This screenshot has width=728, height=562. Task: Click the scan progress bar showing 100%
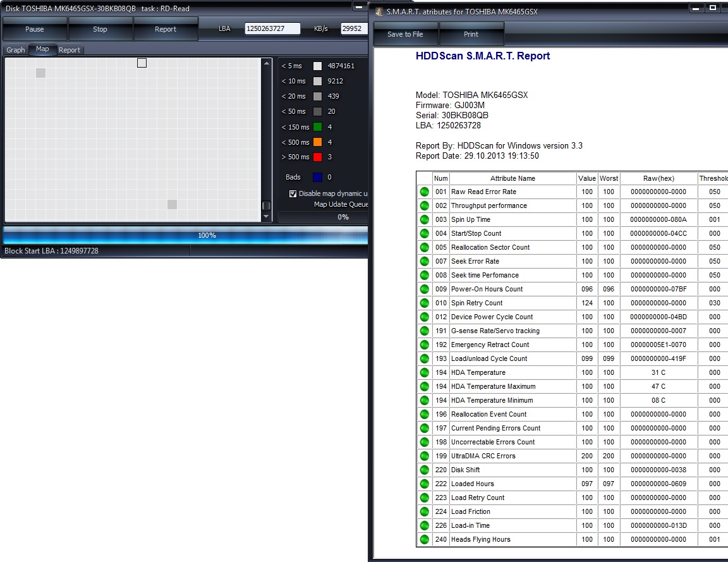pos(186,235)
